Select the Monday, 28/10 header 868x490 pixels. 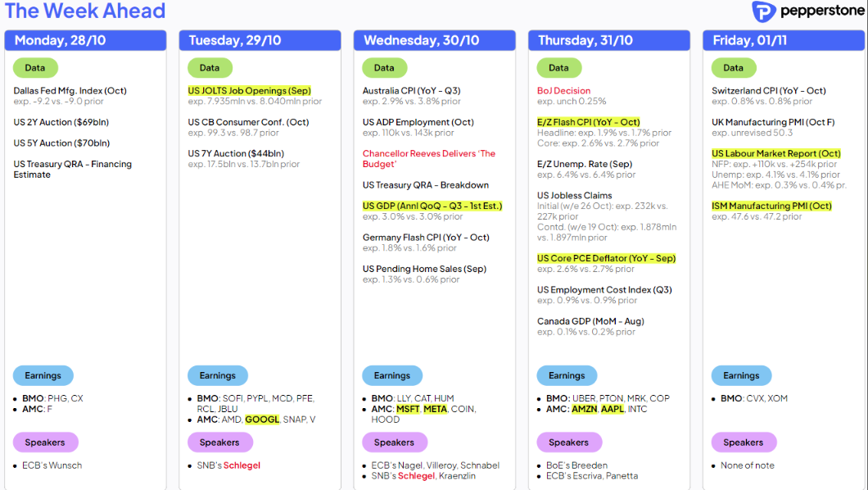click(x=85, y=40)
